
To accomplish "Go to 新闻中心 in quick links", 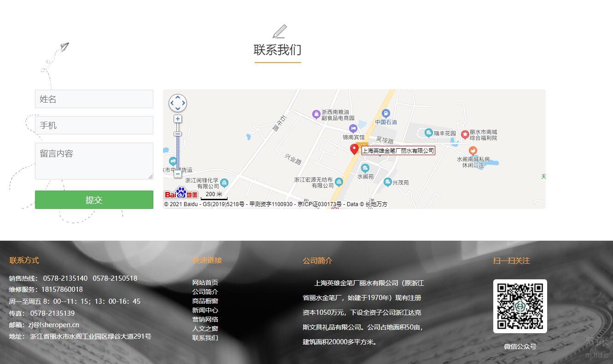I will 205,310.
